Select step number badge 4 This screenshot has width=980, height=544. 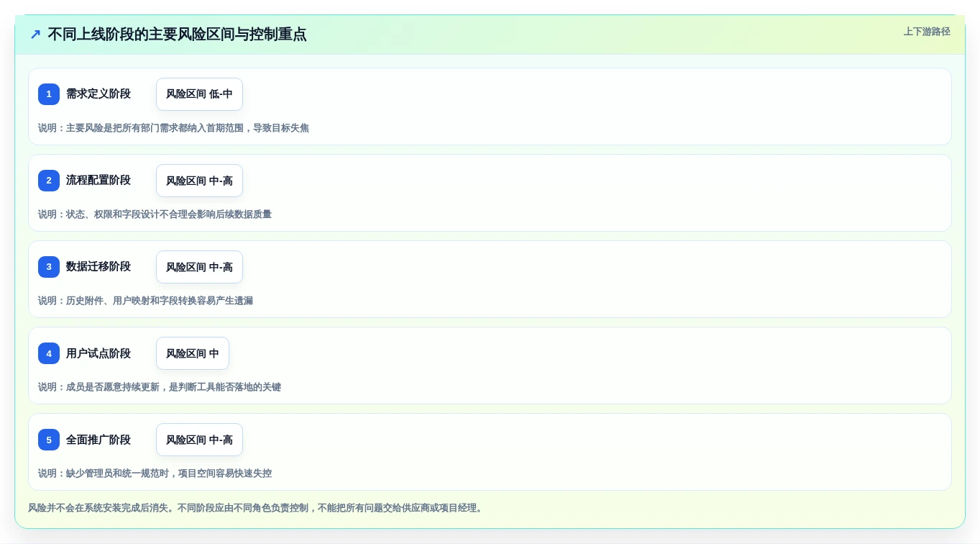[49, 353]
